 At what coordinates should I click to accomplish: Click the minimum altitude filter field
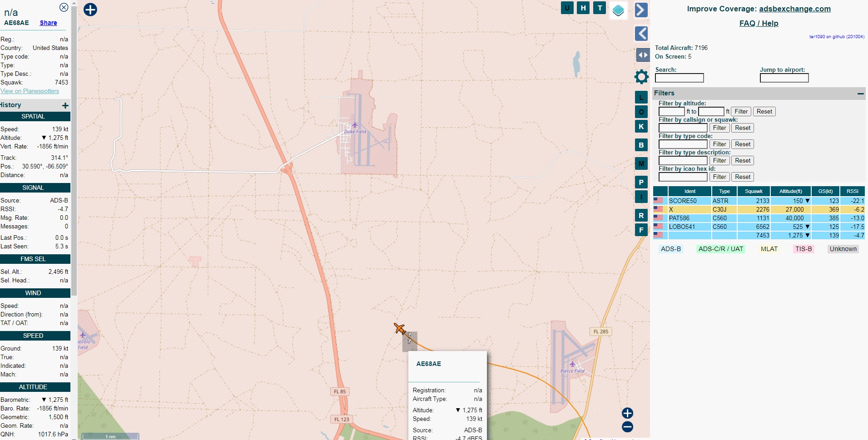pyautogui.click(x=671, y=111)
